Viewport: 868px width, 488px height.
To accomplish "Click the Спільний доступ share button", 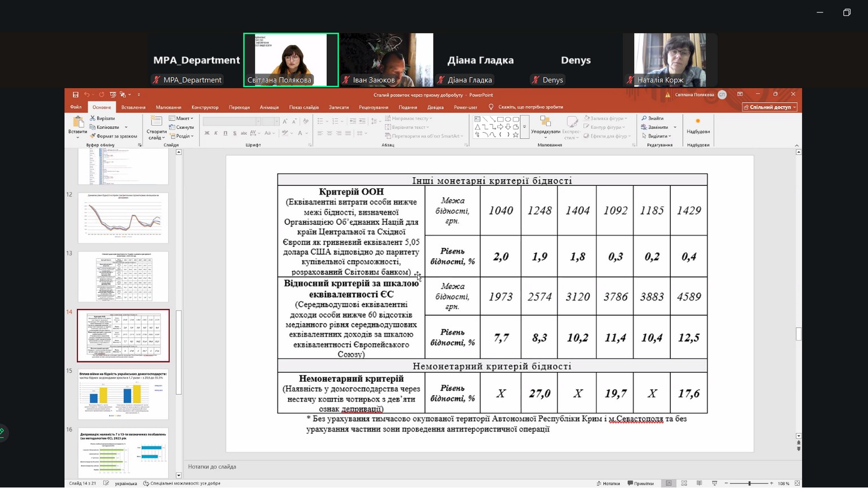I will [770, 107].
